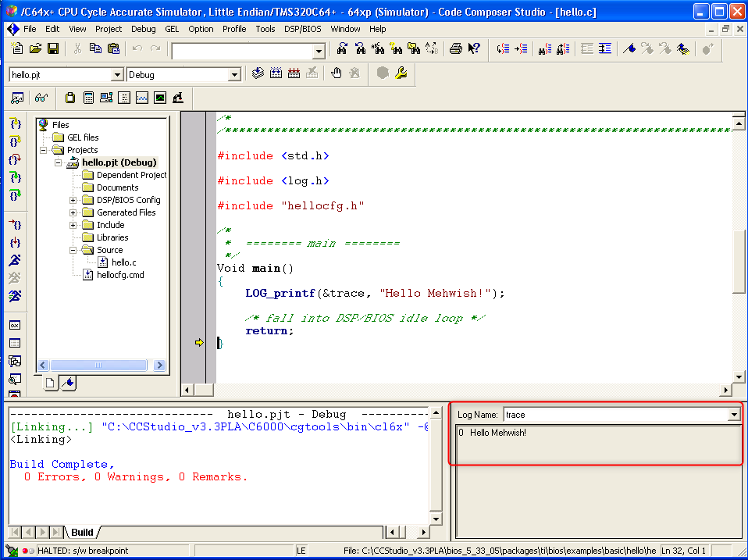This screenshot has height=560, width=748.
Task: Select the Libraries folder in project tree
Action: 112,237
